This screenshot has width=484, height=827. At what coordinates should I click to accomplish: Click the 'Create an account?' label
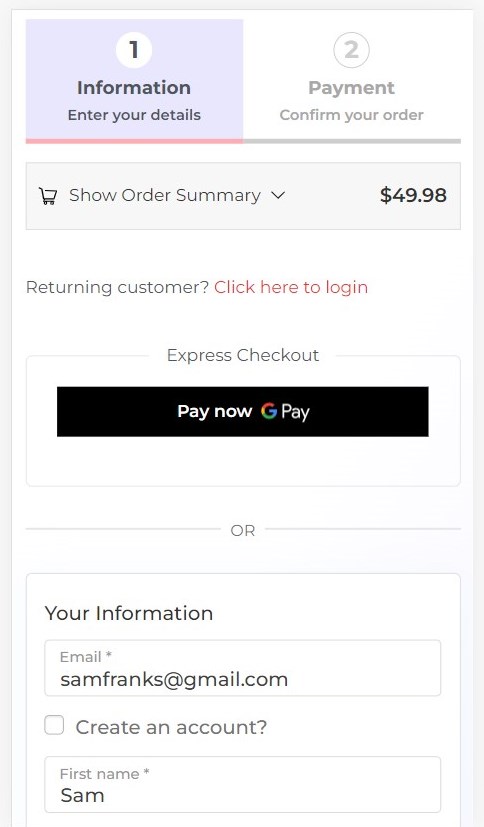point(171,727)
